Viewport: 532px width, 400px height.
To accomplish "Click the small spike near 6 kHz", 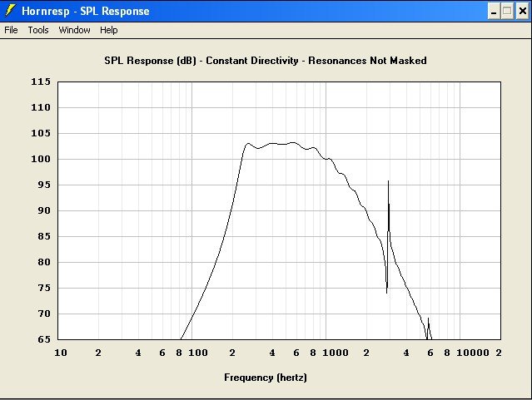I will tap(428, 319).
